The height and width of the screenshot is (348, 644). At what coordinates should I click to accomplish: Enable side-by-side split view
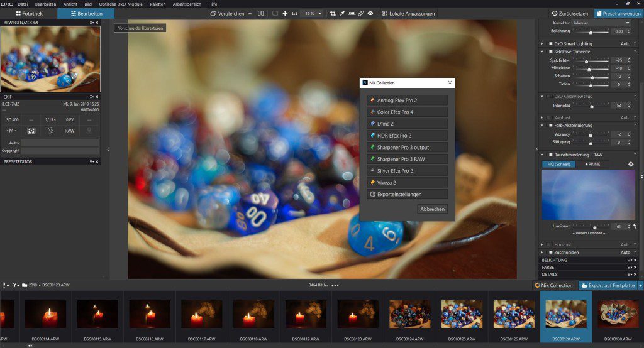click(x=261, y=14)
